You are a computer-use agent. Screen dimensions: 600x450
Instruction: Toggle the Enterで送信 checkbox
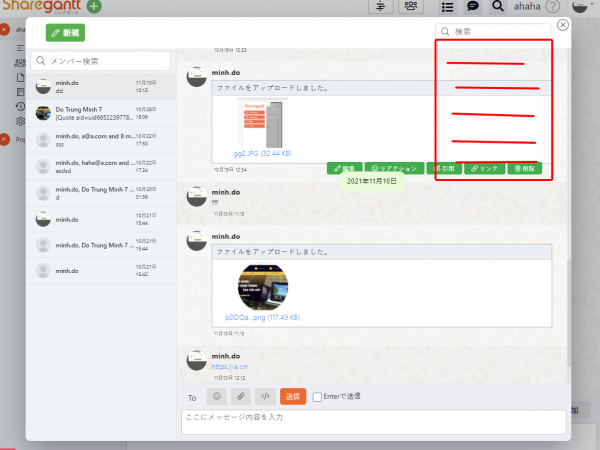(317, 396)
